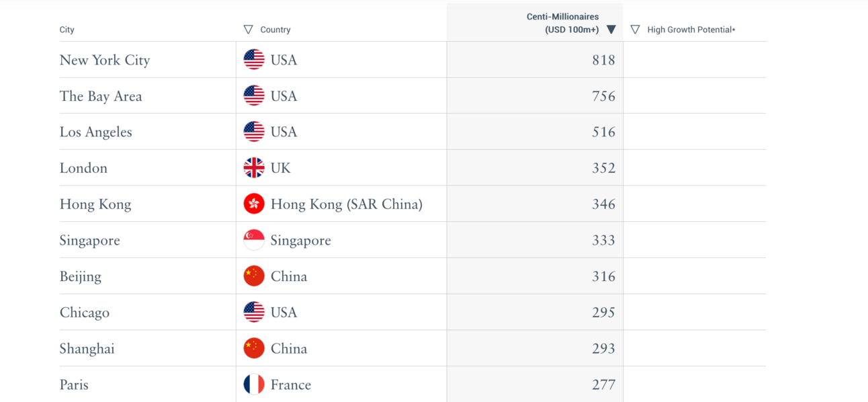The image size is (868, 402).
Task: Click the China flag icon in Beijing row
Action: 254,276
